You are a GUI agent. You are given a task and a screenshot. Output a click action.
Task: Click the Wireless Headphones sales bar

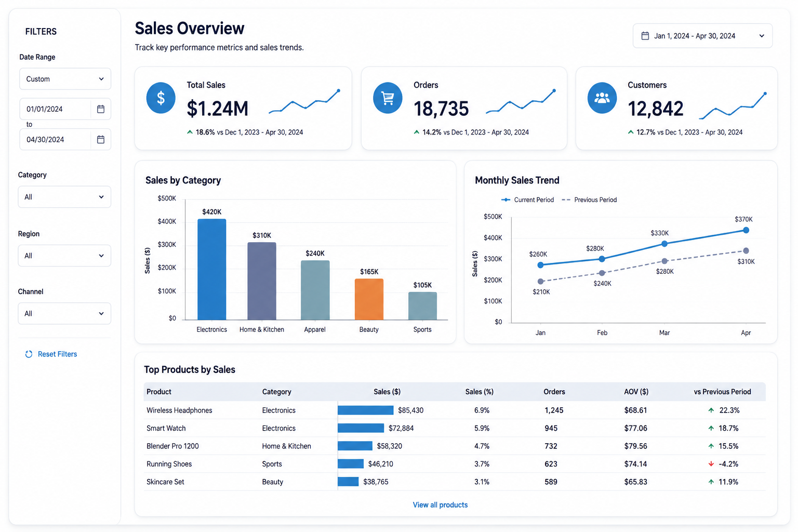(366, 410)
